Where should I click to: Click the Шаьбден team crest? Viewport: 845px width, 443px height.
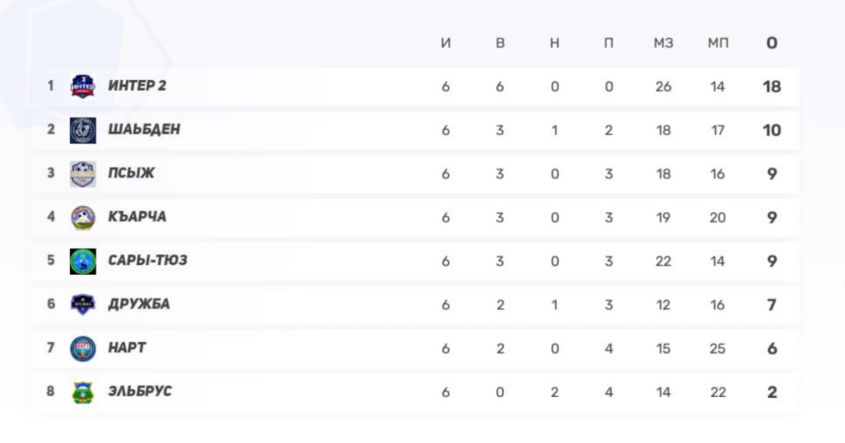[82, 130]
